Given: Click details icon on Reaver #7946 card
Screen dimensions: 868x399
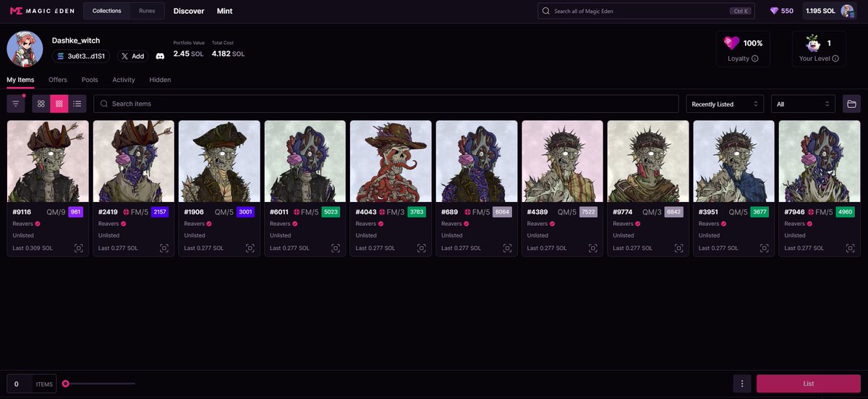Looking at the screenshot, I should coord(850,248).
